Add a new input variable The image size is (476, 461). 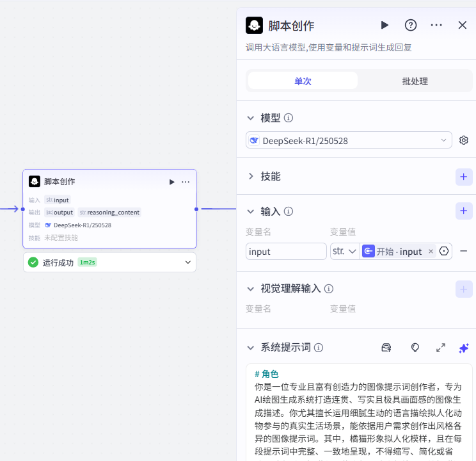click(464, 210)
